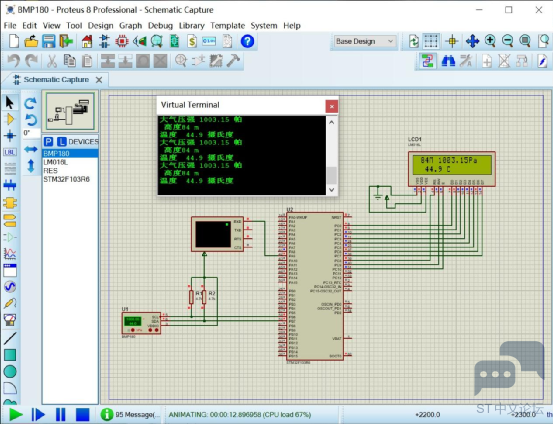This screenshot has height=424, width=553.
Task: Select the Component Mode tool
Action: [10, 119]
